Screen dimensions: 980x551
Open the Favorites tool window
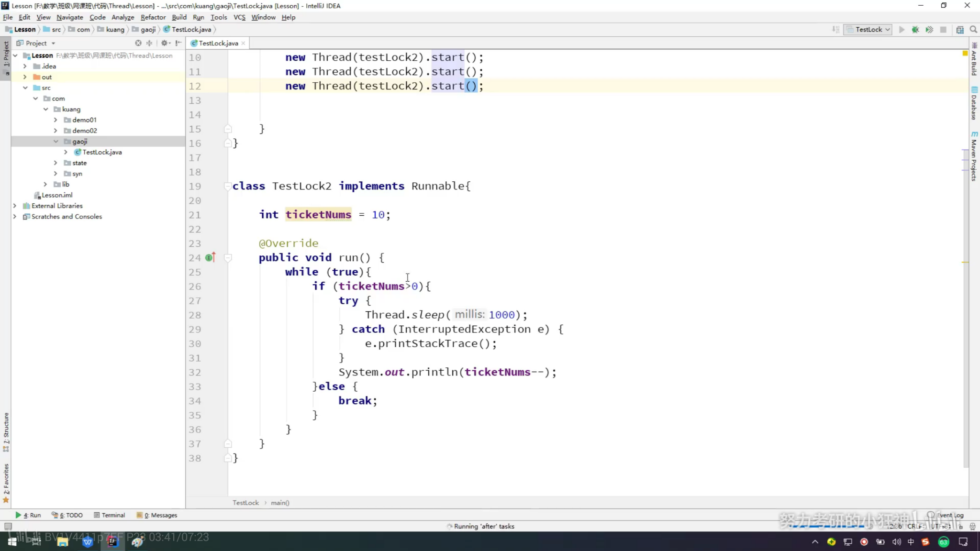[6, 483]
